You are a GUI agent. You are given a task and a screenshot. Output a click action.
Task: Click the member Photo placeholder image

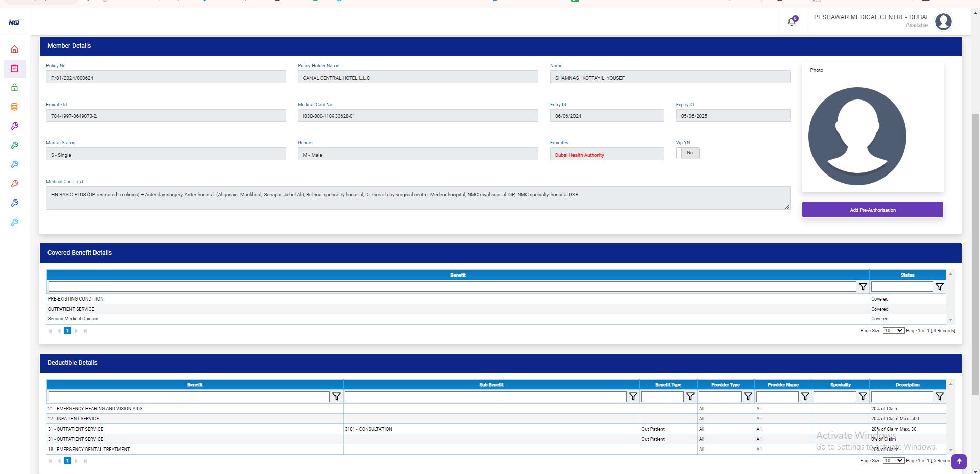(857, 136)
